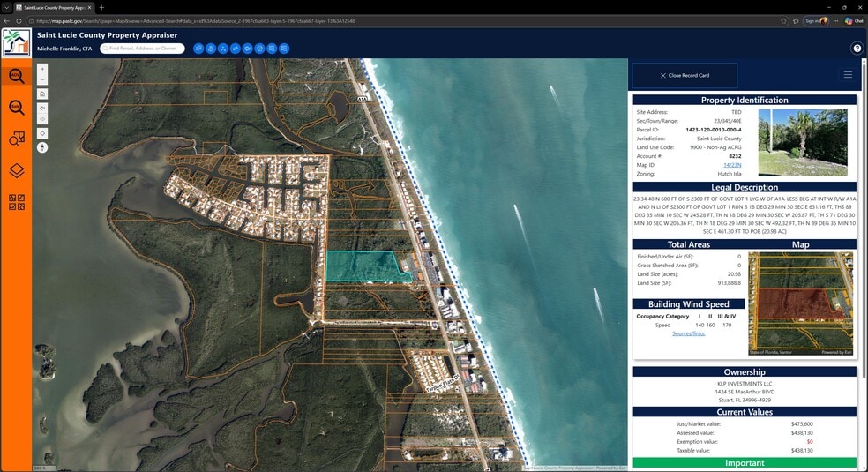Focus the Find Parcel, Address, or Owner box
The image size is (868, 472).
point(142,49)
